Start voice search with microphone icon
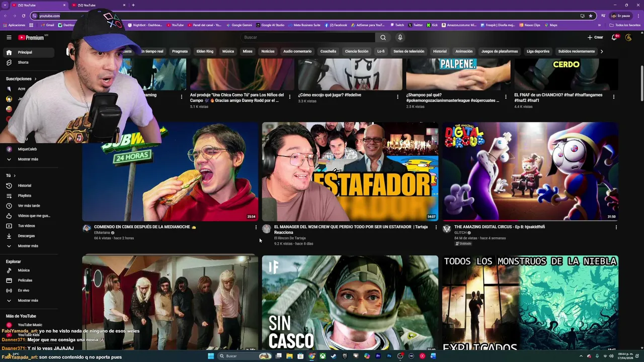This screenshot has height=362, width=644. click(400, 37)
